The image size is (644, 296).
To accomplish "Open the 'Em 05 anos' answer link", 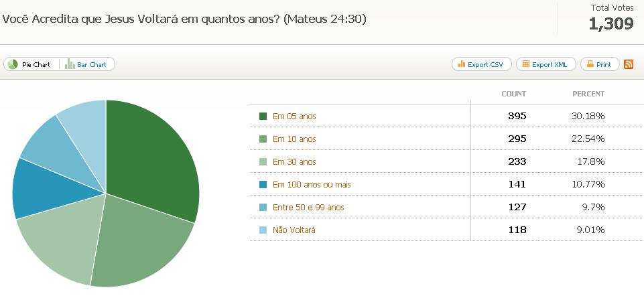I will point(294,117).
